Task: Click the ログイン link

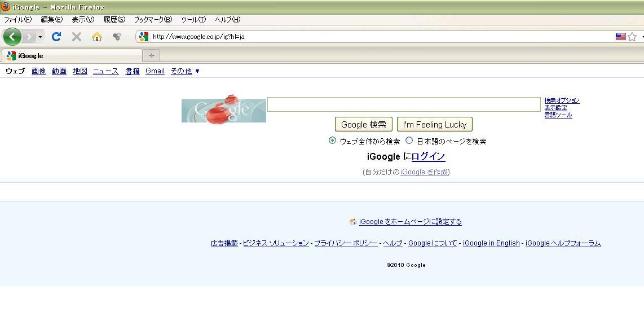Action: (x=429, y=156)
